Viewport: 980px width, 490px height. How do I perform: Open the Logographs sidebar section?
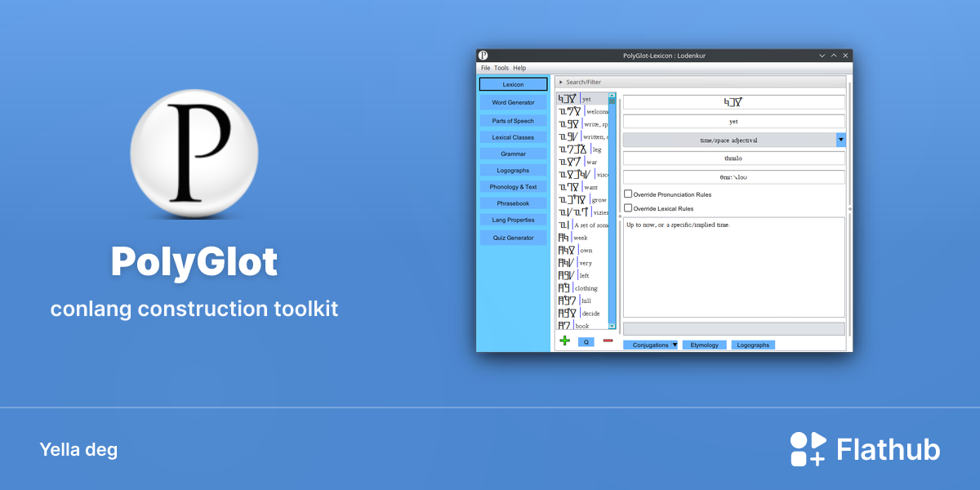514,171
